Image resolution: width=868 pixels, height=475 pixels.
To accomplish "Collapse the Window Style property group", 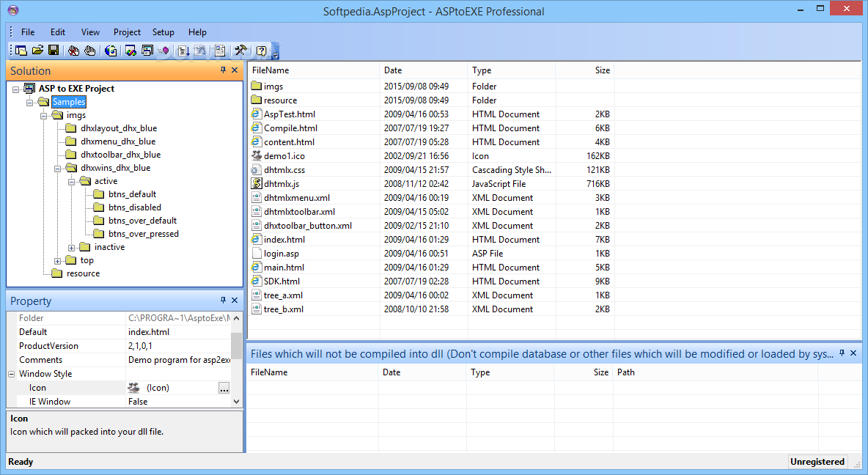I will click(12, 375).
